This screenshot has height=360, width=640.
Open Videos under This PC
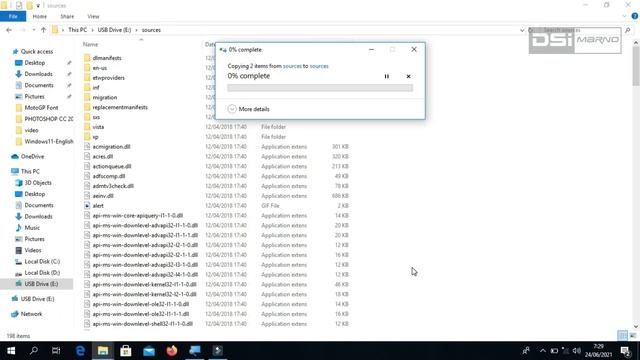pyautogui.click(x=33, y=250)
